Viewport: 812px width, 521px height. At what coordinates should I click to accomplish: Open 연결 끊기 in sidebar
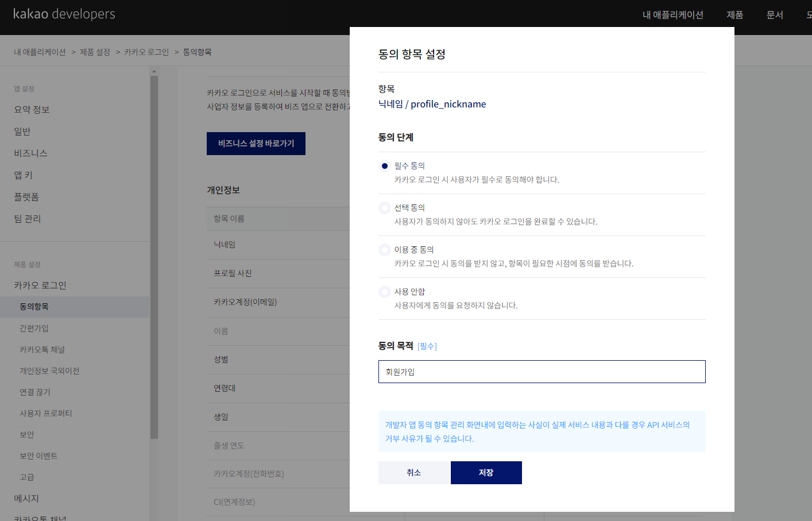pos(35,392)
